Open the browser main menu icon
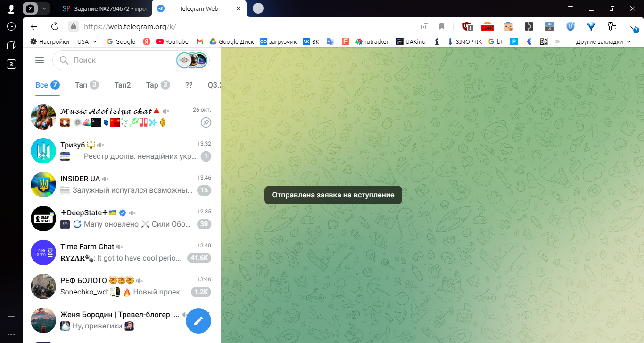 click(570, 8)
